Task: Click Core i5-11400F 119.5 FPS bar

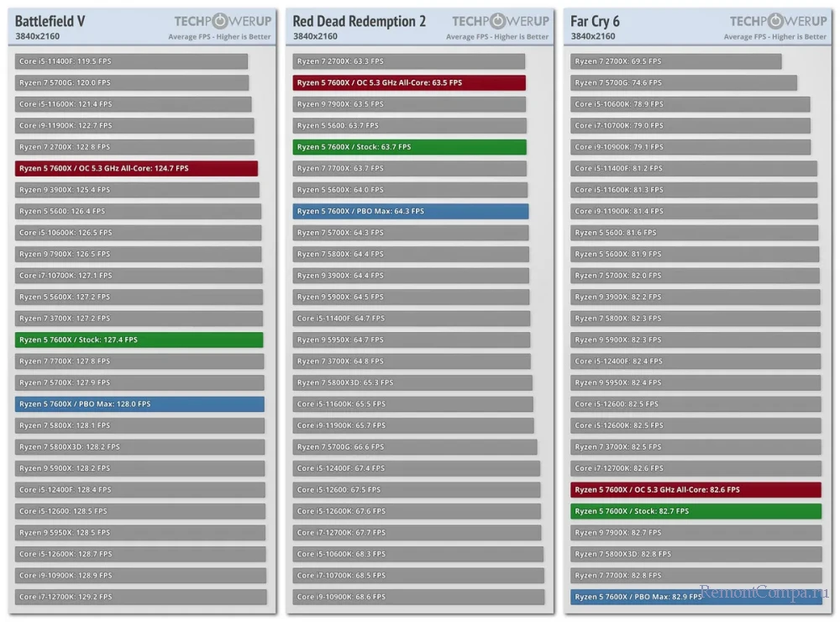Action: click(x=131, y=61)
